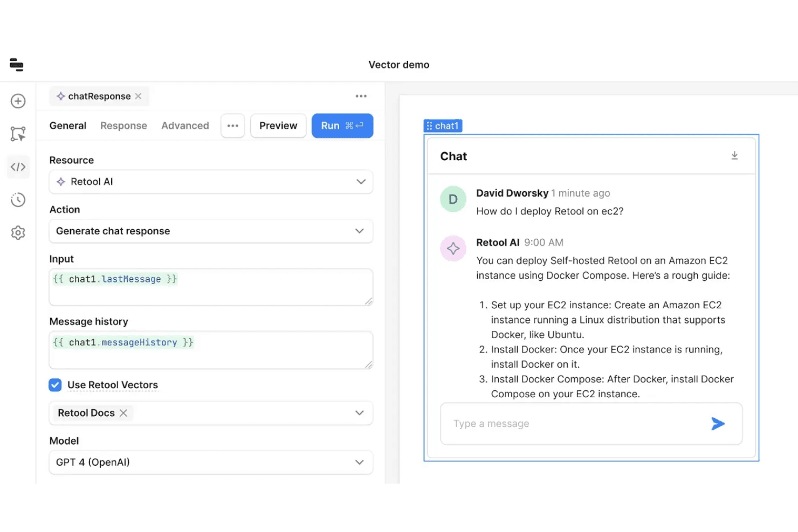Open the query panel more options menu
Viewport: 798px width, 532px height.
361,96
